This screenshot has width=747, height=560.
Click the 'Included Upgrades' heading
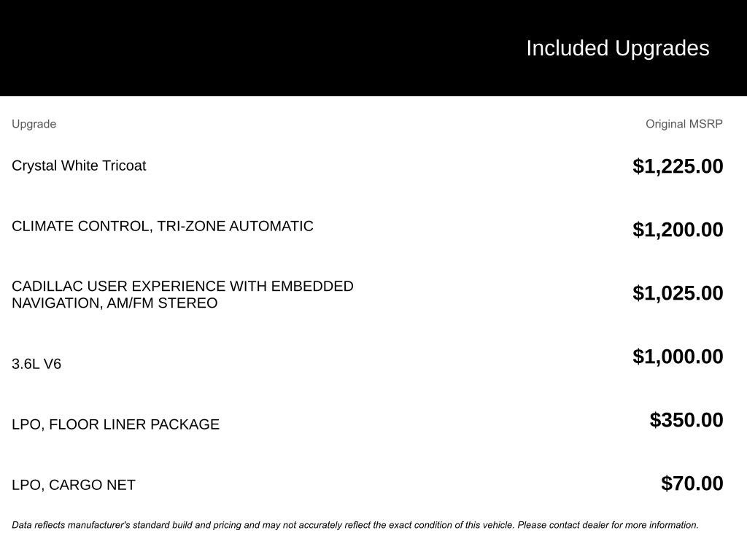617,48
